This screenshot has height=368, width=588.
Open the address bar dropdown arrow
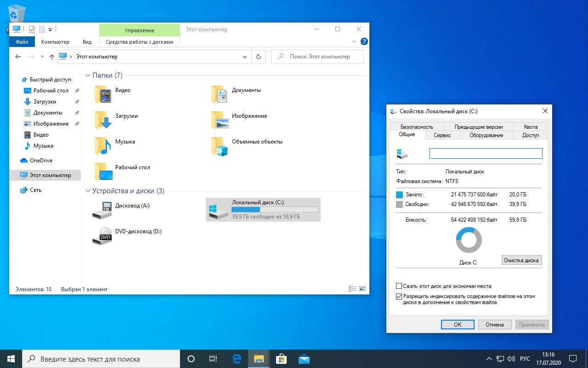point(245,57)
